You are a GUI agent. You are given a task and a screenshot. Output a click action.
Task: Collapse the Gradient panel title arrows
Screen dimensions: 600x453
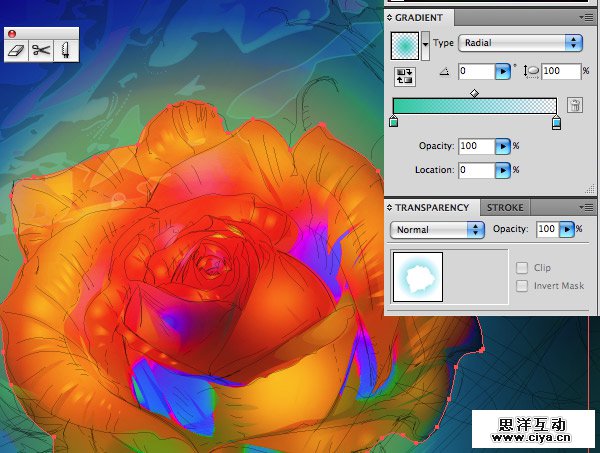(x=391, y=18)
